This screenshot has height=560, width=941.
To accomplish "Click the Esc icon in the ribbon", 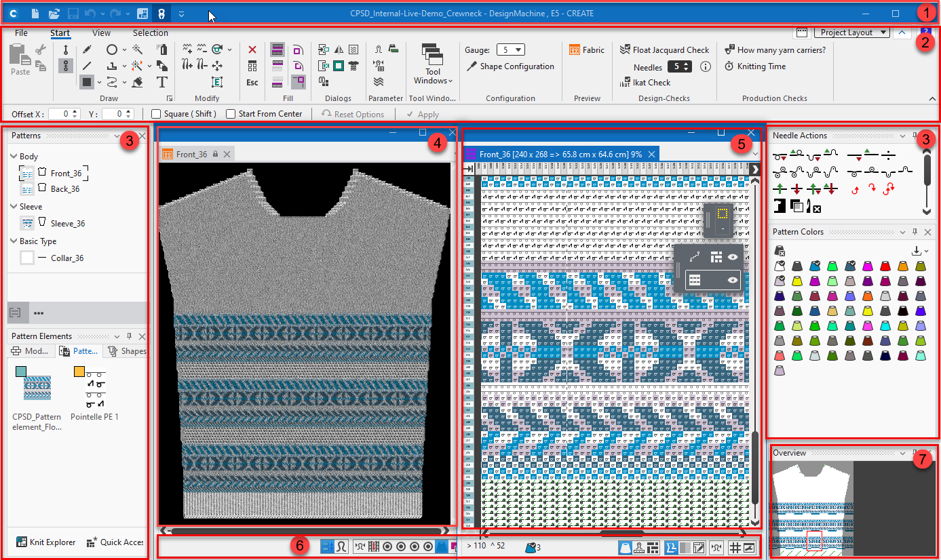I will click(x=252, y=82).
